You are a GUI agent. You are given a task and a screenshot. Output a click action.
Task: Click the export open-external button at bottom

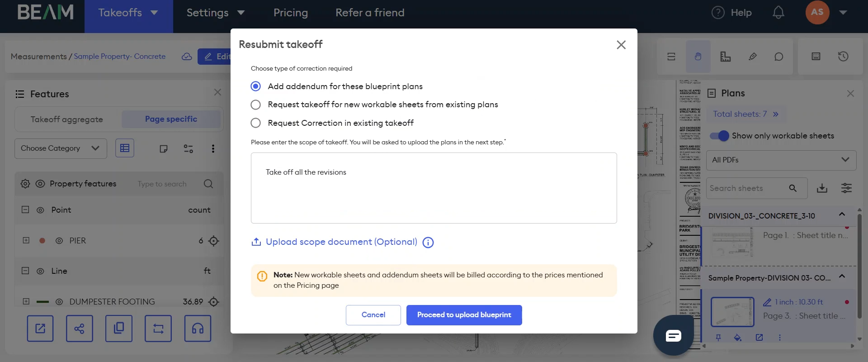pos(40,329)
